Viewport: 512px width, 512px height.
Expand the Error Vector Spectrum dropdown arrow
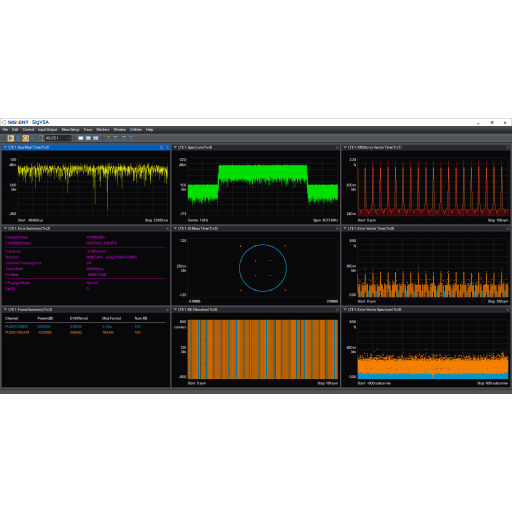click(x=345, y=310)
